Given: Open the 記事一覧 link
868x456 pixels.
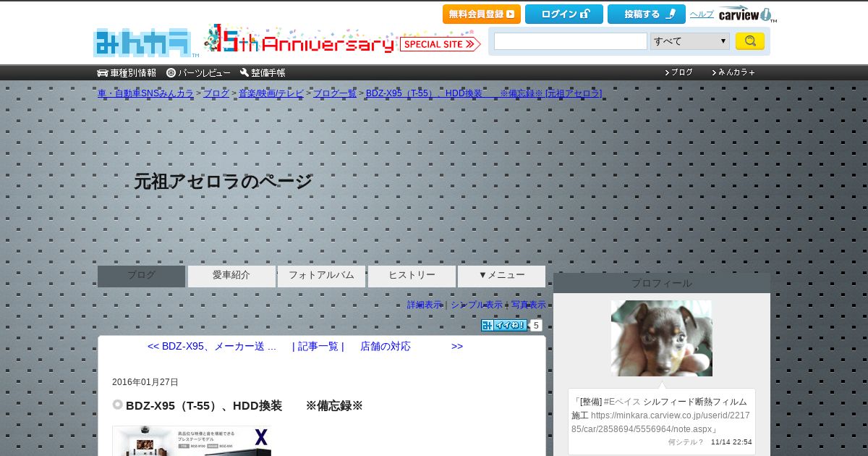Looking at the screenshot, I should coord(318,347).
